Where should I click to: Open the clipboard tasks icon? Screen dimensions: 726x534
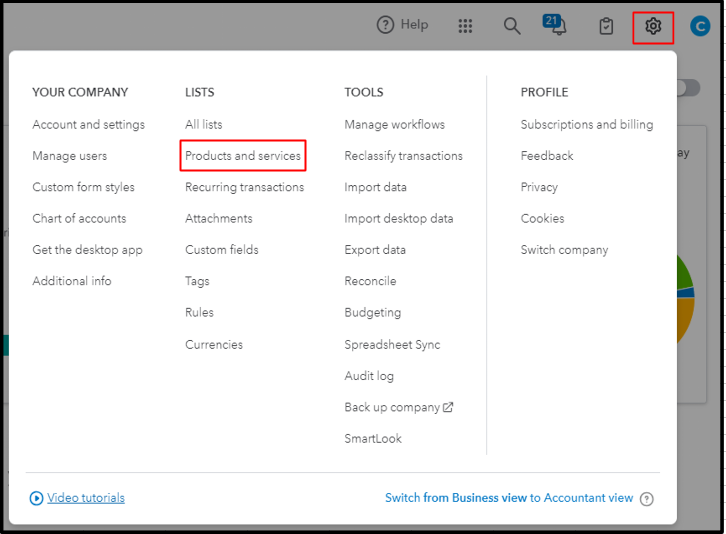[606, 26]
